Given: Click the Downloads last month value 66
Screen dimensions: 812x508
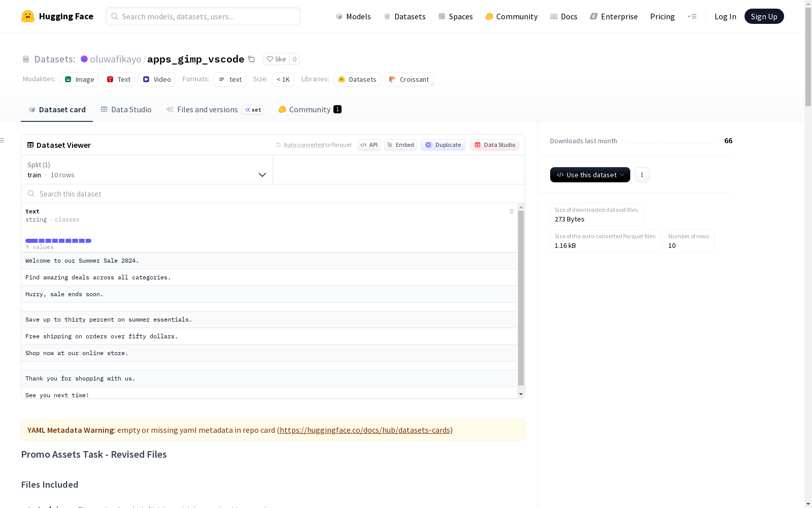Looking at the screenshot, I should pos(728,141).
